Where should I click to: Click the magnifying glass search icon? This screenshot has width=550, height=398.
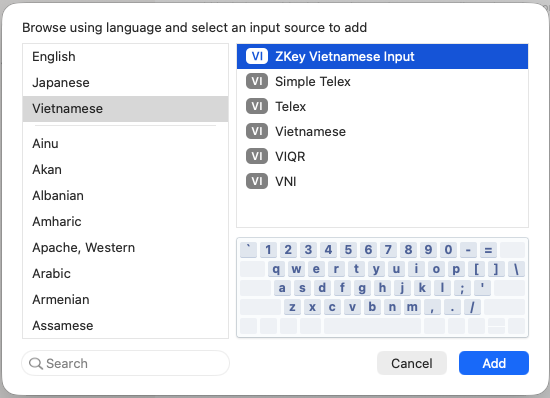click(x=35, y=363)
